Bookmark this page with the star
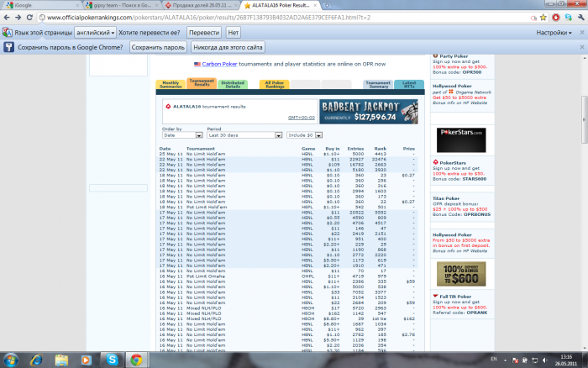 [543, 18]
